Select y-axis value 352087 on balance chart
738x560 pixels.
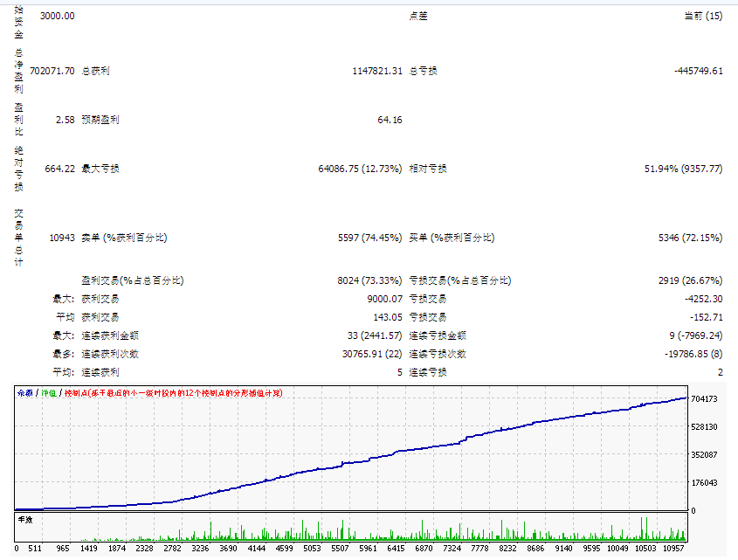[x=704, y=455]
